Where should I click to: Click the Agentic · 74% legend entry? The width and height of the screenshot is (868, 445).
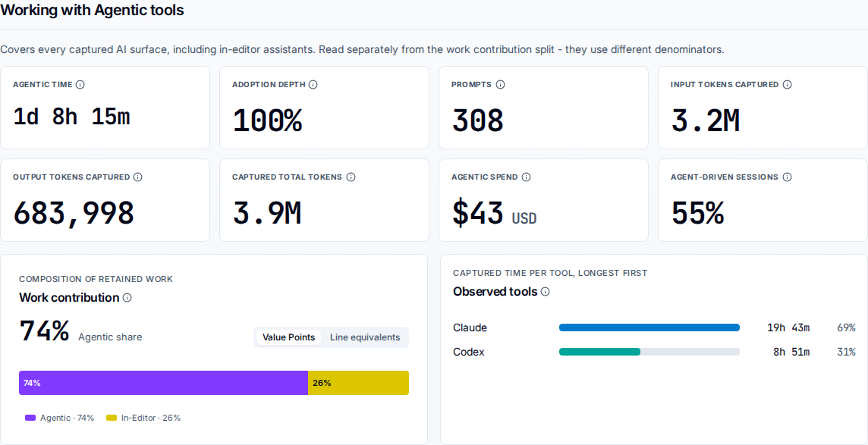60,418
